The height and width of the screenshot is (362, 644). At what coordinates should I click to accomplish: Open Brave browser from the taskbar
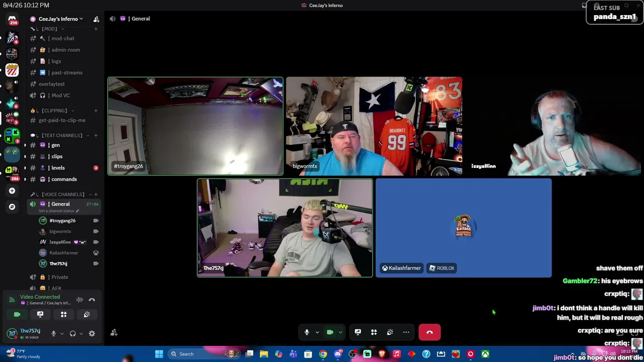pos(382,354)
